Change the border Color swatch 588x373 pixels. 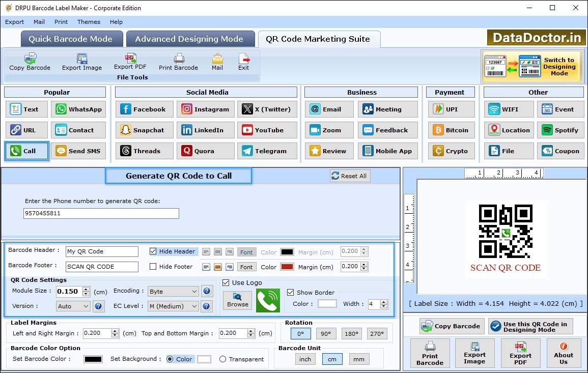tap(327, 304)
